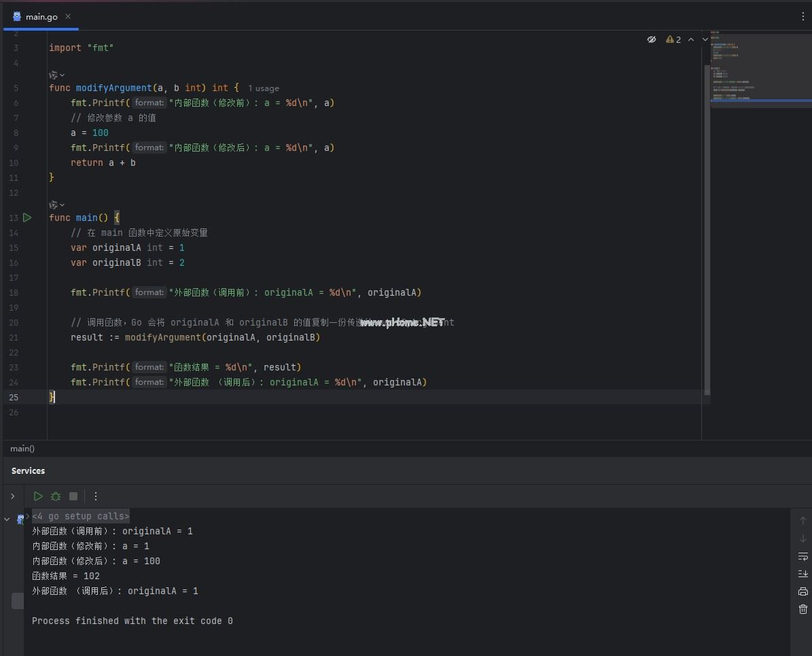Clear console with the trash icon

[x=802, y=609]
